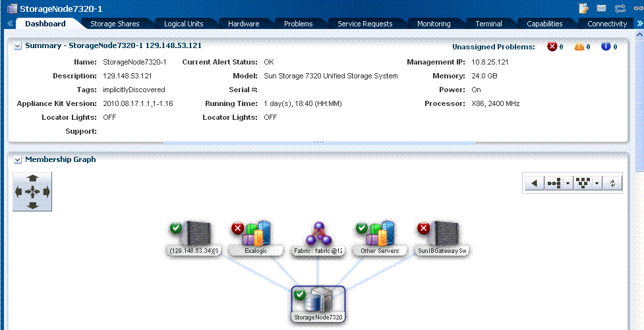644x330 pixels.
Task: Click the Memory value 24.0 GB
Action: [484, 76]
